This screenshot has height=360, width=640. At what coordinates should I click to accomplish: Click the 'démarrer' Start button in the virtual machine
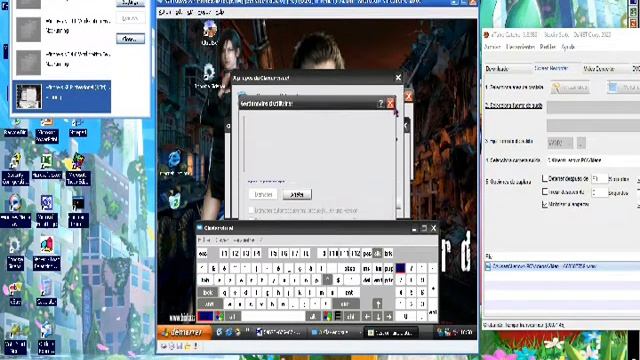(x=184, y=332)
